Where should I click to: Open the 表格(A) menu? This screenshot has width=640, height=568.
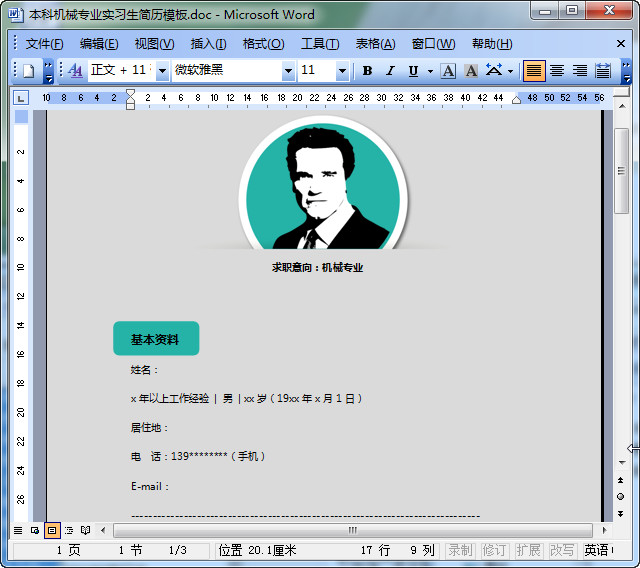point(375,44)
